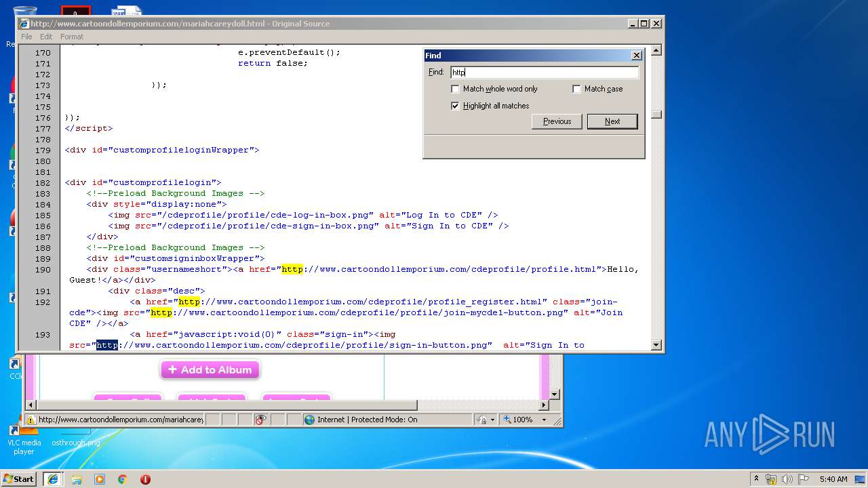Click the clock showing 5:40 AM
The width and height of the screenshot is (868, 488).
click(833, 479)
